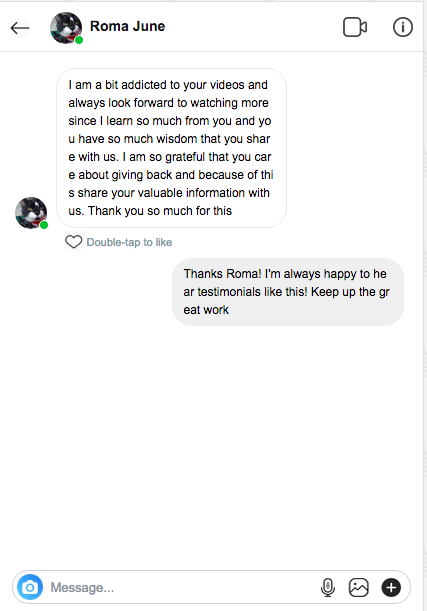The width and height of the screenshot is (427, 611).
Task: Open conversation info details
Action: tap(402, 27)
